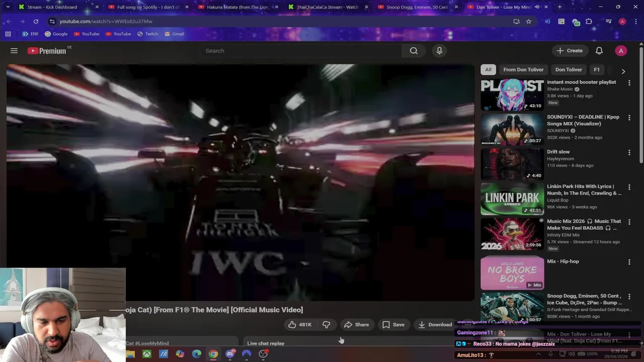The image size is (644, 362).
Task: Open the Google bookmark
Action: (56, 34)
